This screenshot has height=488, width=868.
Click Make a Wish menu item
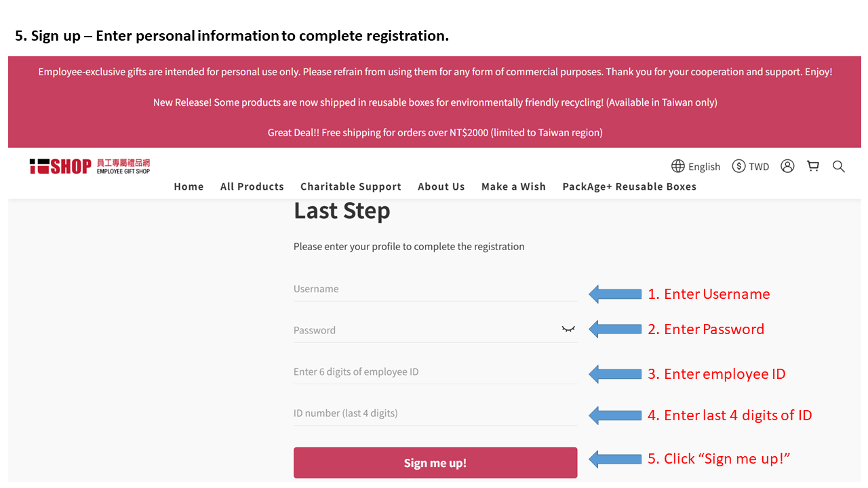tap(513, 186)
